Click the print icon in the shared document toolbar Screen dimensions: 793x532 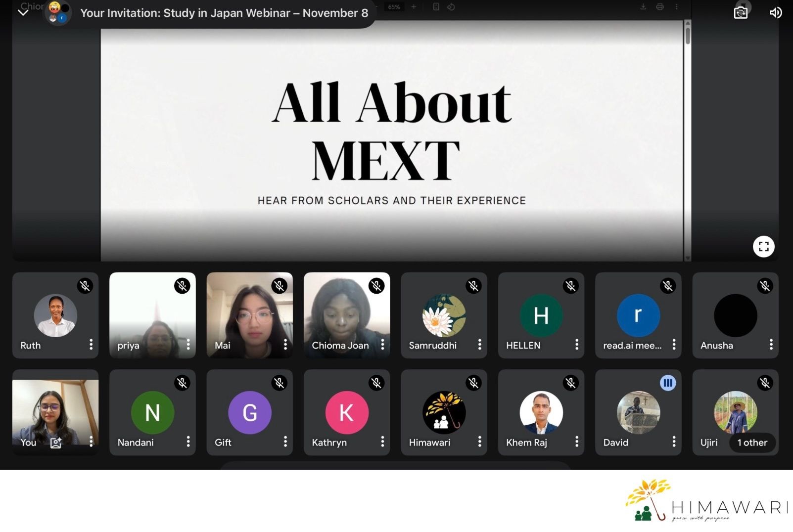tap(660, 7)
